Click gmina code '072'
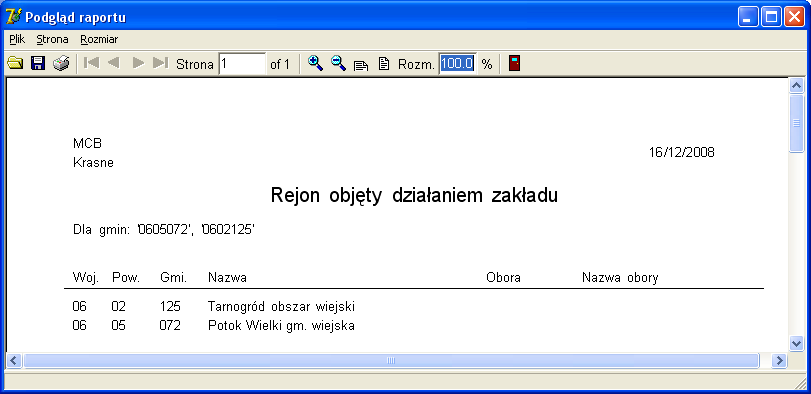 [x=170, y=326]
